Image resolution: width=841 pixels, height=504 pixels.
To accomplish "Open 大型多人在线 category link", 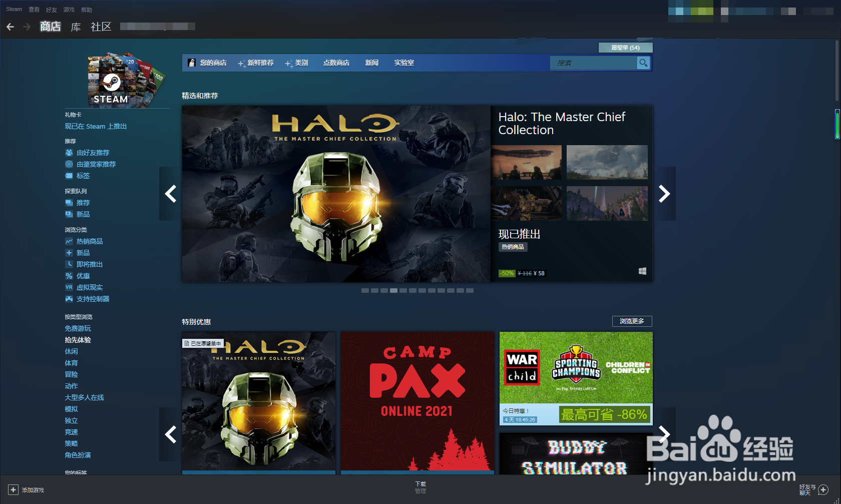I will click(x=84, y=397).
